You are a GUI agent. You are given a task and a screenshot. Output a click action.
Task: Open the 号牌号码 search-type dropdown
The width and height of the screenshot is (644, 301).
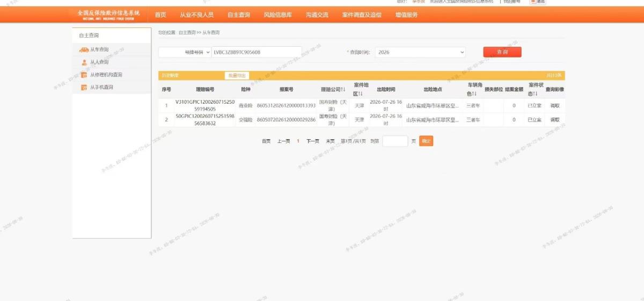pyautogui.click(x=185, y=52)
